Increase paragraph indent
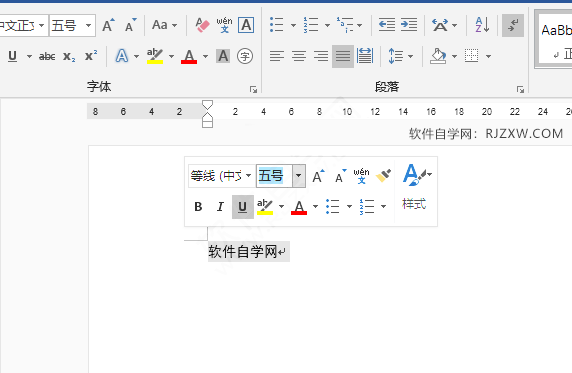This screenshot has width=572, height=373. point(409,25)
